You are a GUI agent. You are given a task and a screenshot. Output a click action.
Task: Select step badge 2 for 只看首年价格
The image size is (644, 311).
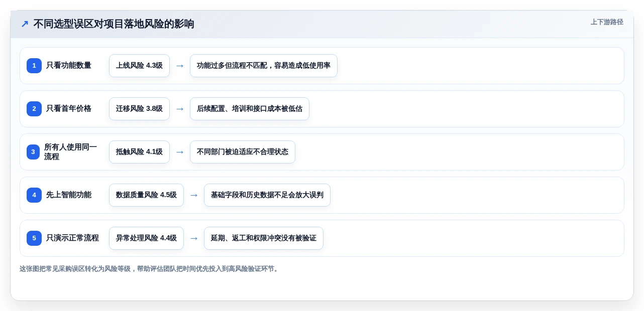[x=34, y=109]
